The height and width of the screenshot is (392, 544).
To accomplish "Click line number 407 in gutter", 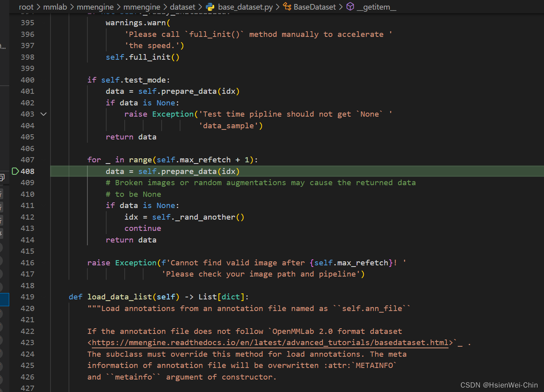I will pyautogui.click(x=28, y=160).
